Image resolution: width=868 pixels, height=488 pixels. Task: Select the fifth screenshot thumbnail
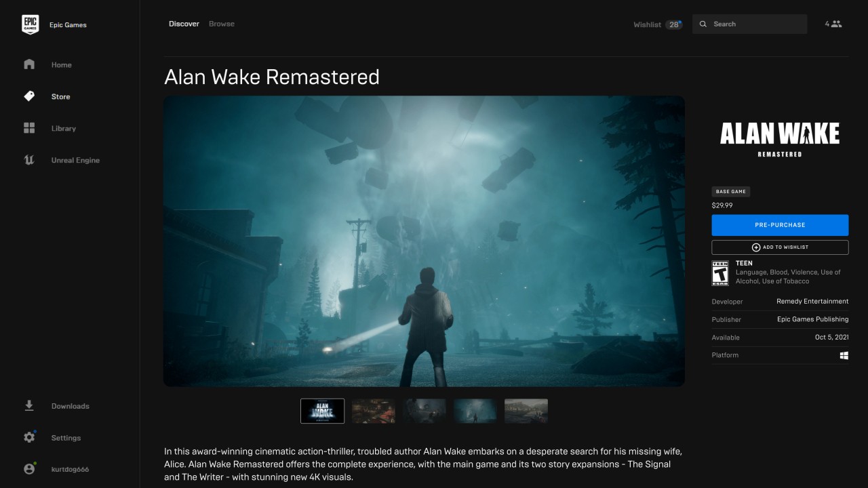point(526,411)
